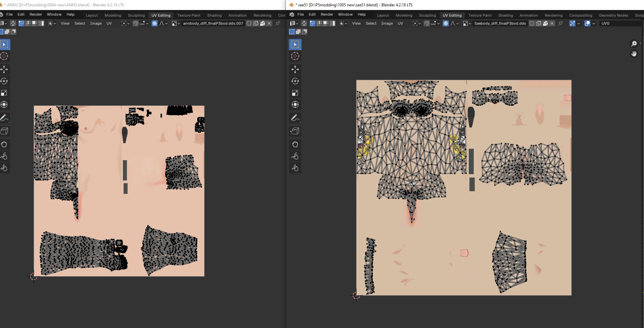
Task: Pick the Cursor tool in sae51 window
Action: [x=295, y=56]
